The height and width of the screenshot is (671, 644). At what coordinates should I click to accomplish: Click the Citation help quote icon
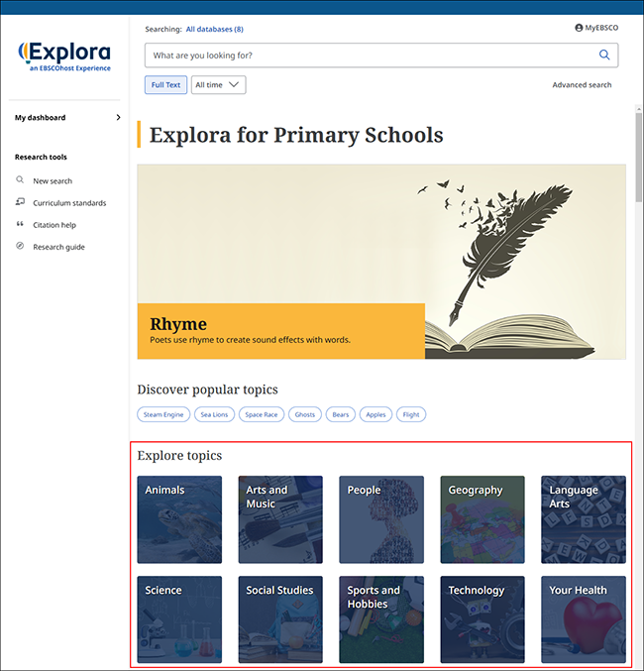click(20, 224)
